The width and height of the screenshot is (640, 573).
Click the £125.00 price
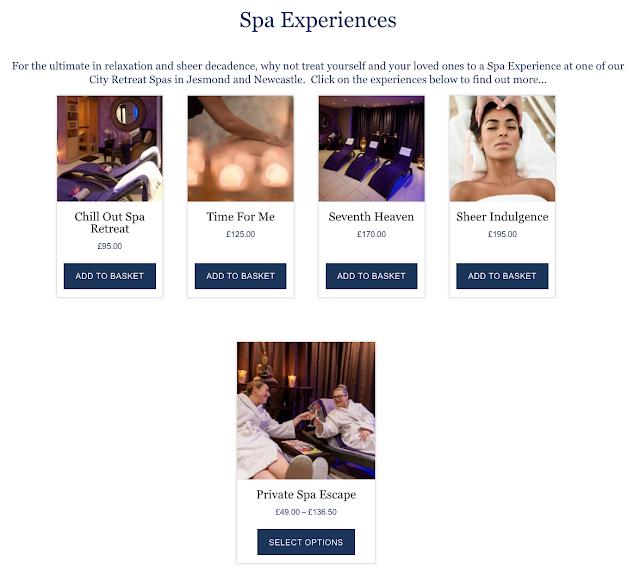[x=240, y=234]
